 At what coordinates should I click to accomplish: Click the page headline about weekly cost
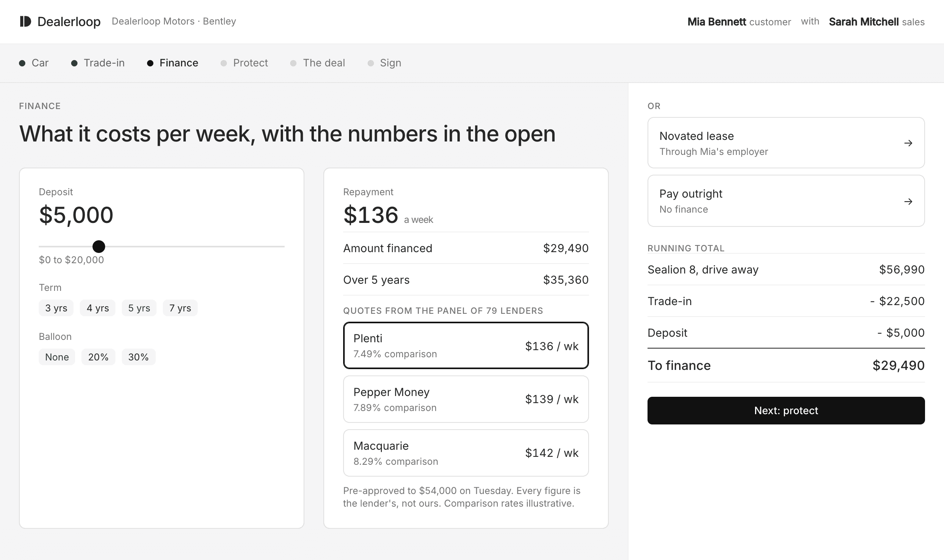(287, 134)
